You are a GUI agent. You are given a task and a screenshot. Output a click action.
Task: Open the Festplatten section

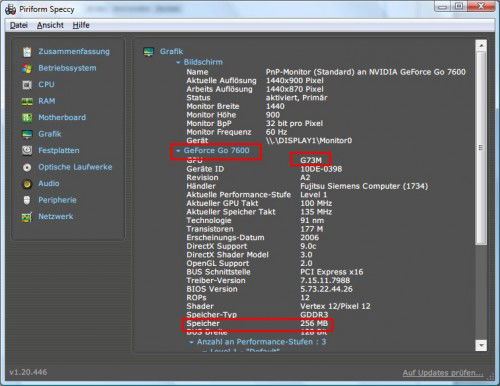point(59,150)
